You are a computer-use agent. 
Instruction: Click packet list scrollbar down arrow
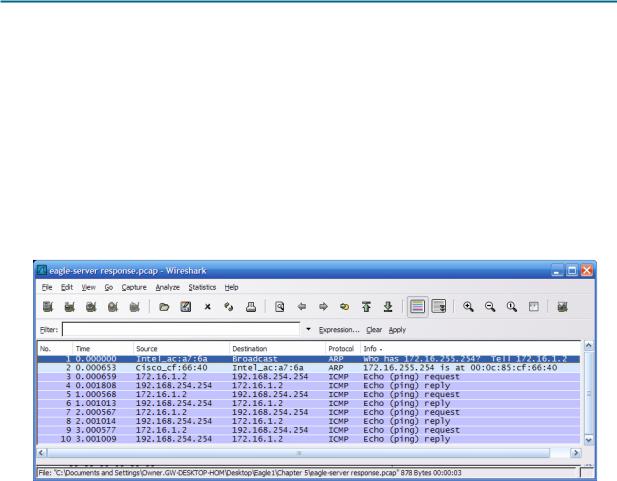[589, 440]
